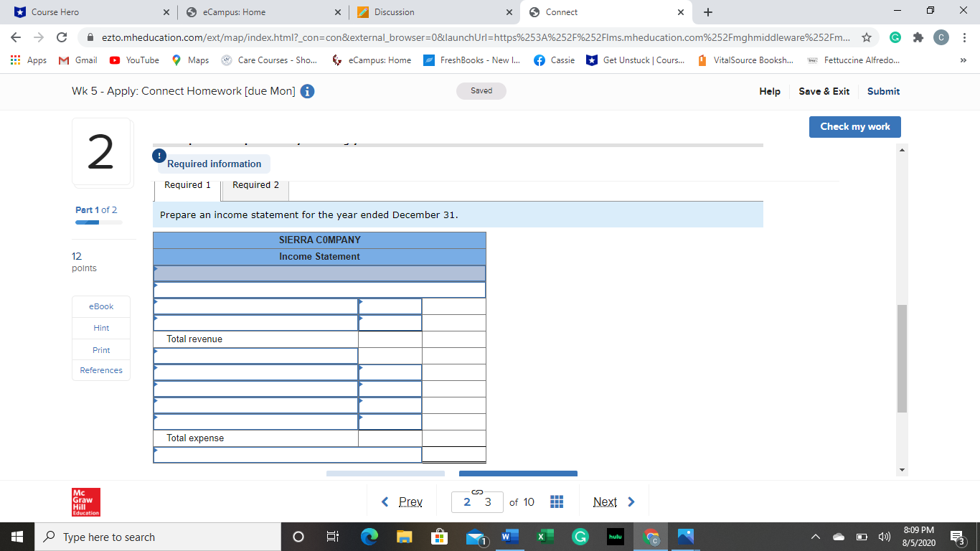Close the Connect browser tab

(681, 12)
